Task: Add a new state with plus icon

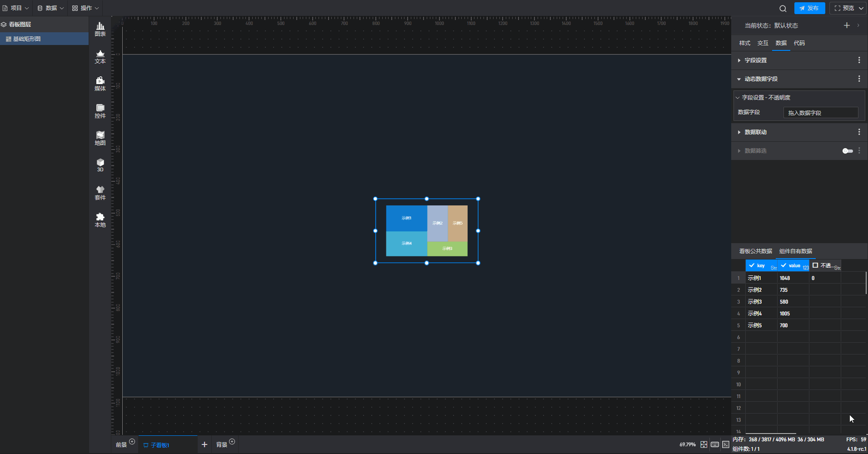Action: [847, 25]
